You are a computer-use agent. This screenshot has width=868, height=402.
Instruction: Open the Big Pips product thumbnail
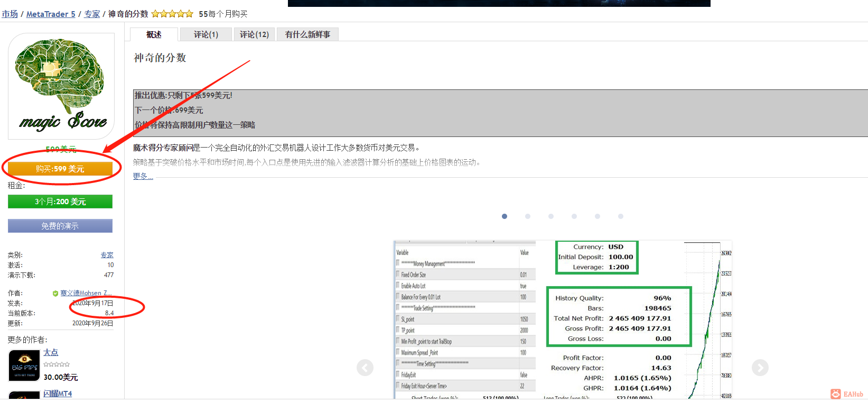24,366
